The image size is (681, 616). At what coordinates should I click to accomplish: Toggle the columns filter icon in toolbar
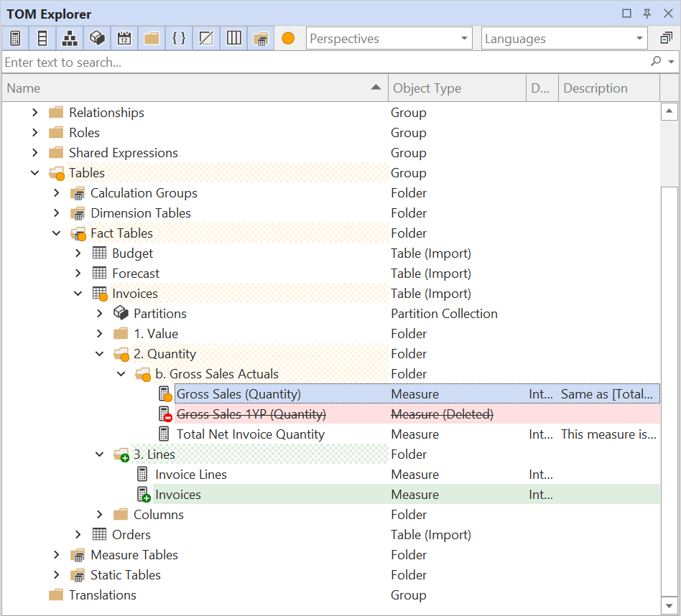point(42,38)
